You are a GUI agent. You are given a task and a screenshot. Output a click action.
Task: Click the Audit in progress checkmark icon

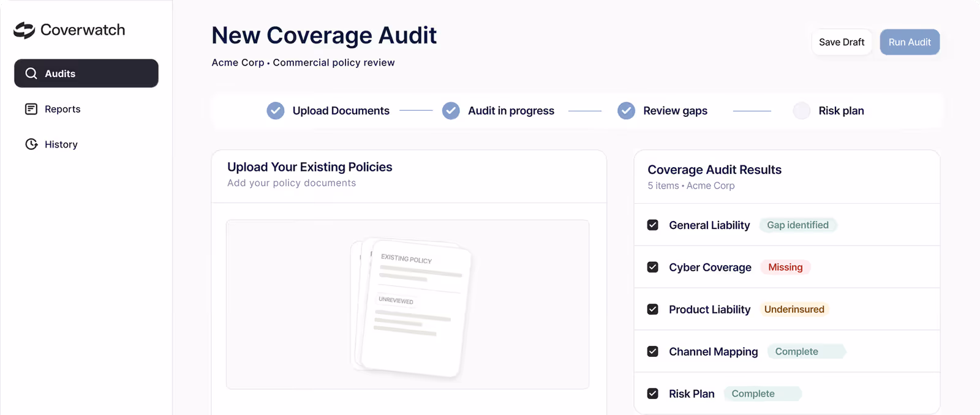(x=451, y=111)
